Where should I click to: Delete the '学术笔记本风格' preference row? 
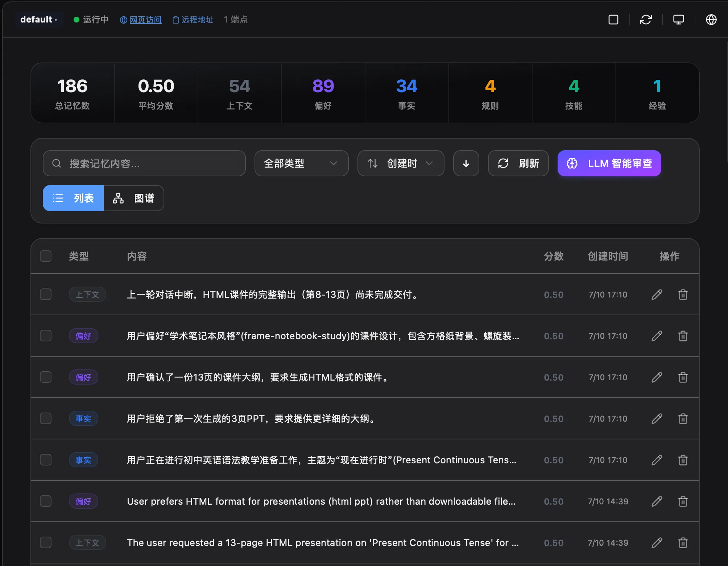(x=683, y=336)
